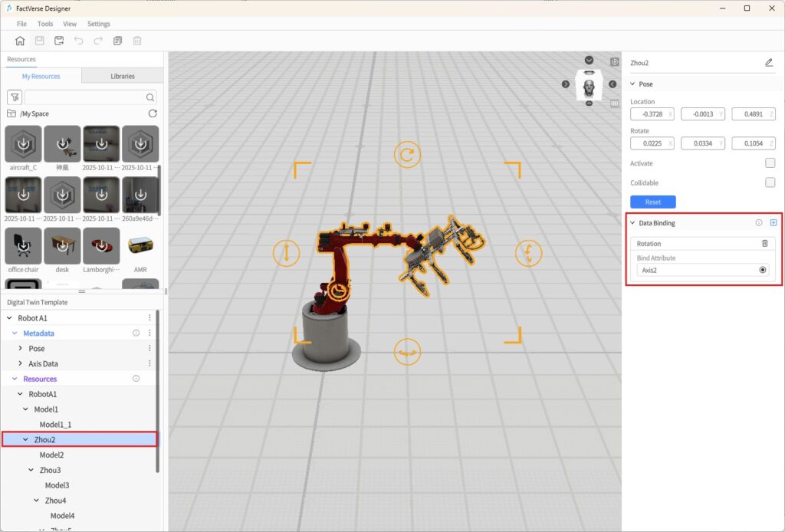Refresh the My Space resource list
The width and height of the screenshot is (785, 532).
click(x=153, y=113)
